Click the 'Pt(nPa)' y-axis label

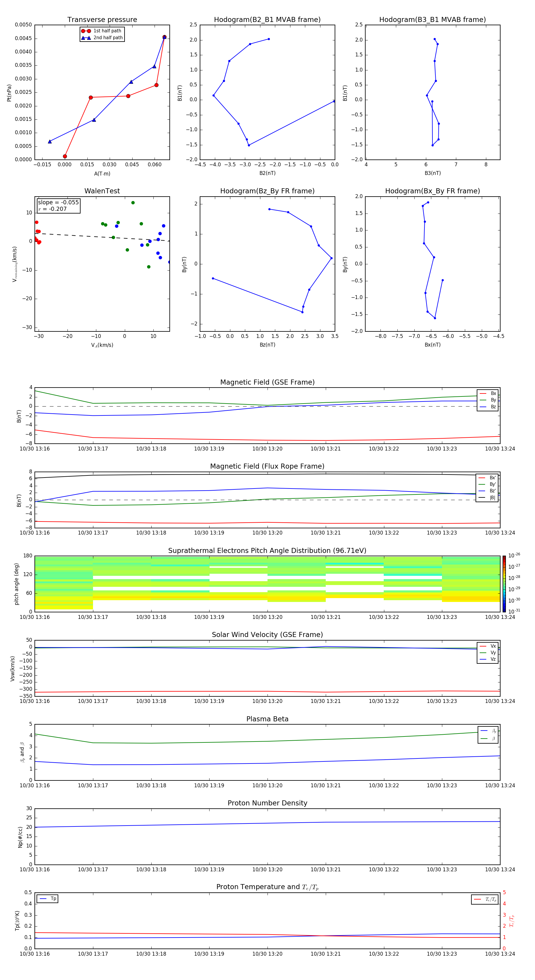9,92
